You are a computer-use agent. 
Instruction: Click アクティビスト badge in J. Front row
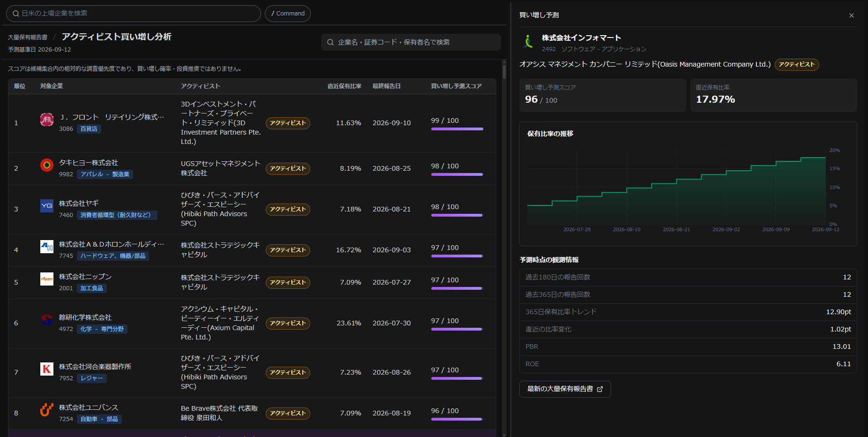click(x=288, y=123)
